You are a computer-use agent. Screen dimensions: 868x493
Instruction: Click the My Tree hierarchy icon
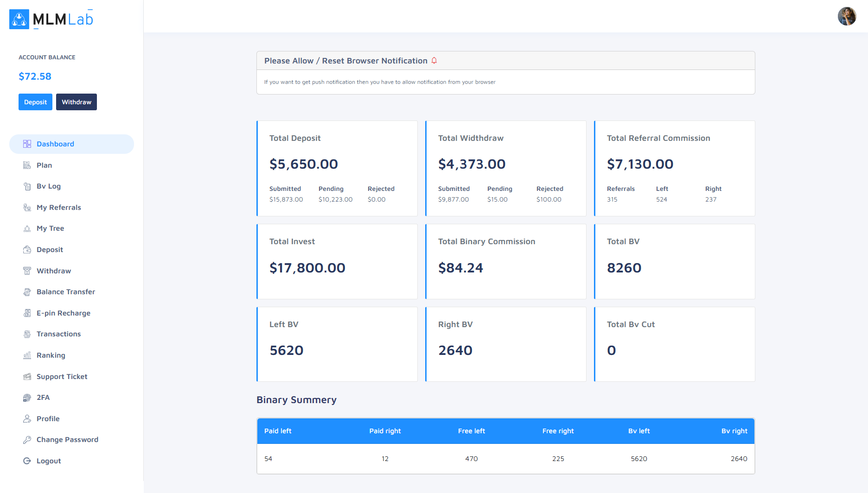(x=27, y=228)
